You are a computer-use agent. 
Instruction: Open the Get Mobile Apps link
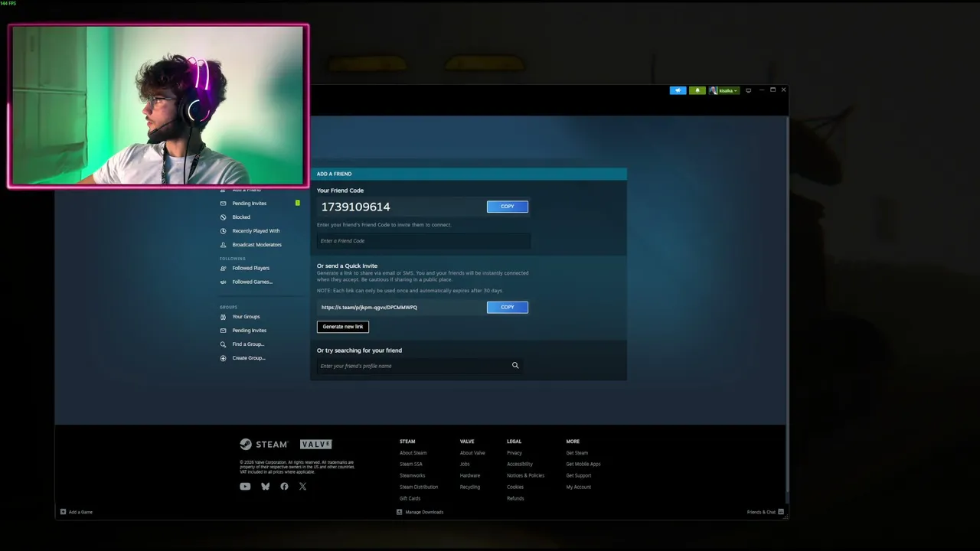[583, 465]
